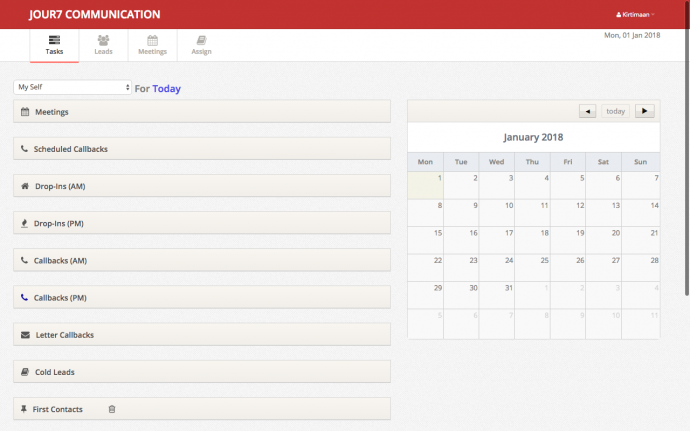Click the Wed column header
This screenshot has width=690, height=431.
tap(496, 162)
